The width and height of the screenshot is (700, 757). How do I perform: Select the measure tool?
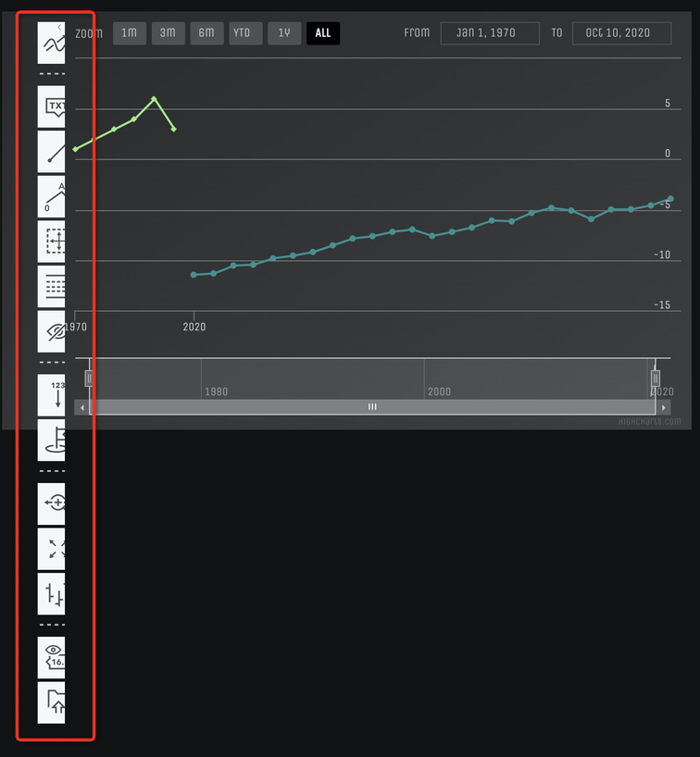tap(51, 242)
